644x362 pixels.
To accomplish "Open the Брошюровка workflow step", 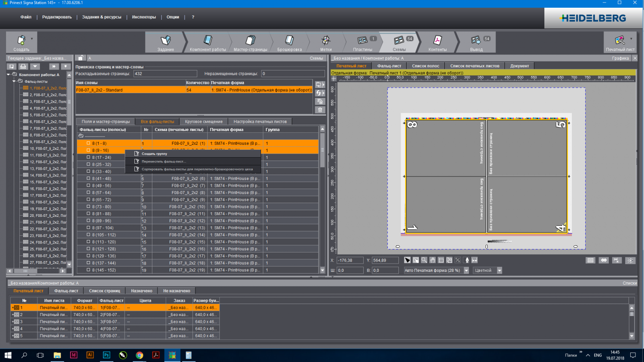I will (x=289, y=43).
